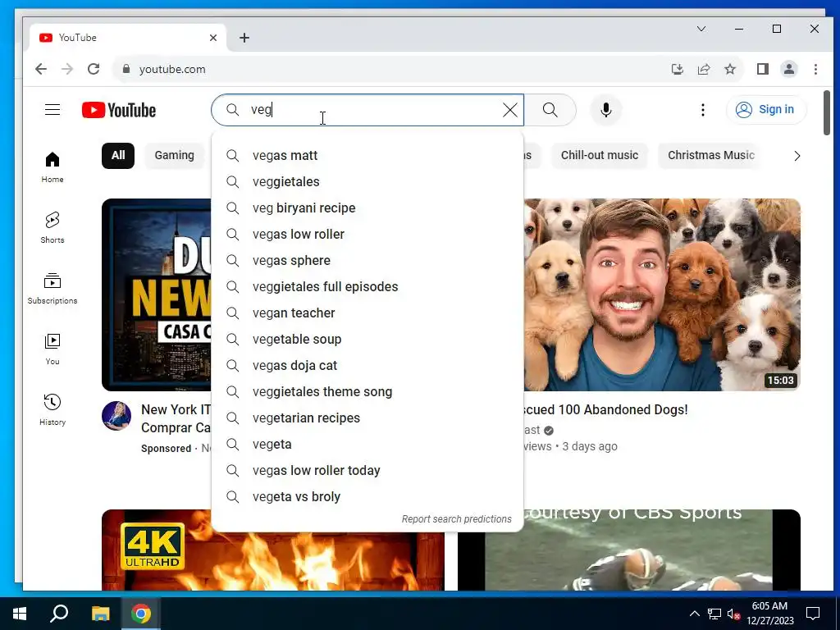Open History in the sidebar
This screenshot has height=630, width=840.
(52, 410)
